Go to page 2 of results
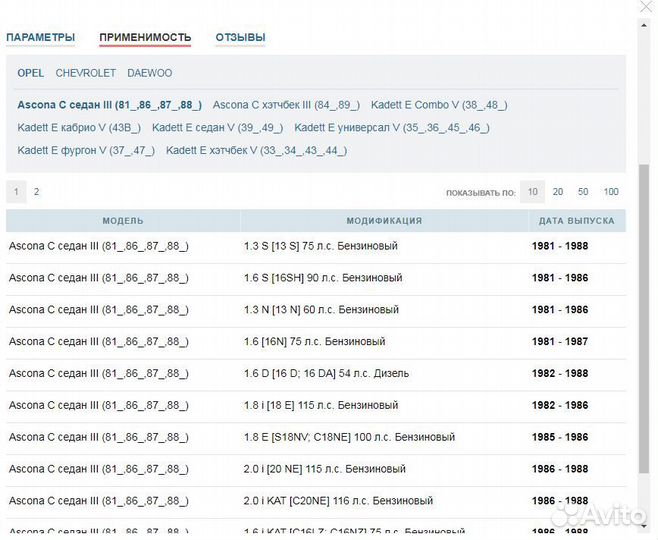Image resolution: width=658 pixels, height=540 pixels. 37,191
